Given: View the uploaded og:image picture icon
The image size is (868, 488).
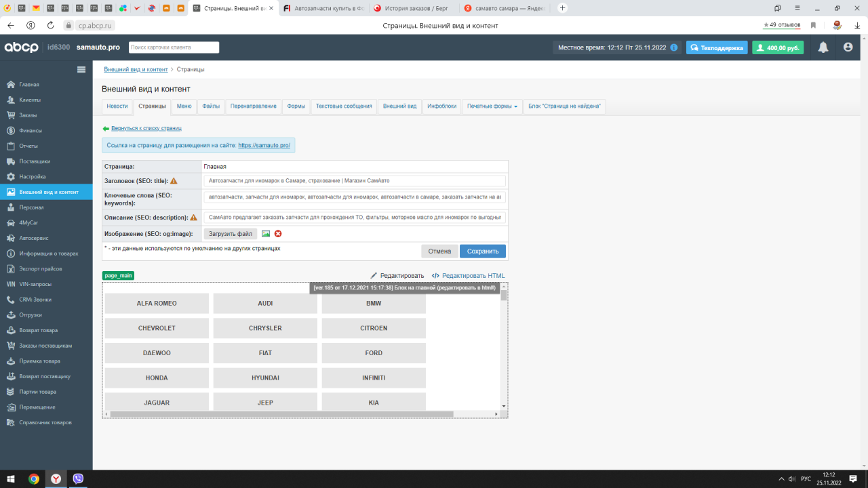Looking at the screenshot, I should (266, 234).
